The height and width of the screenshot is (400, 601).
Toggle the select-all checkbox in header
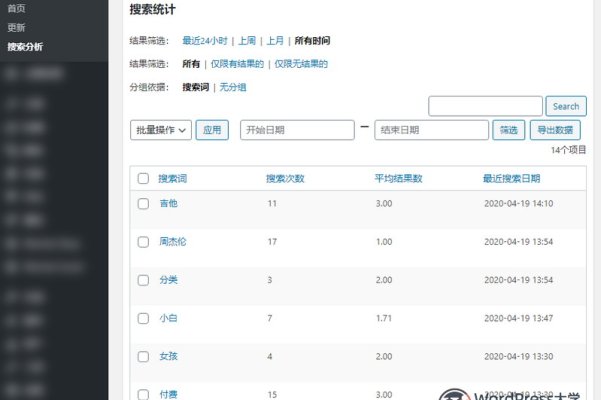(143, 179)
